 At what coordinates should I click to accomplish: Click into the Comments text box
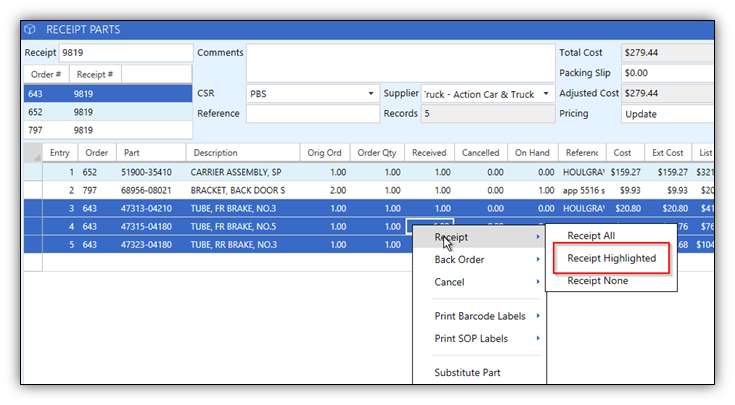(400, 63)
